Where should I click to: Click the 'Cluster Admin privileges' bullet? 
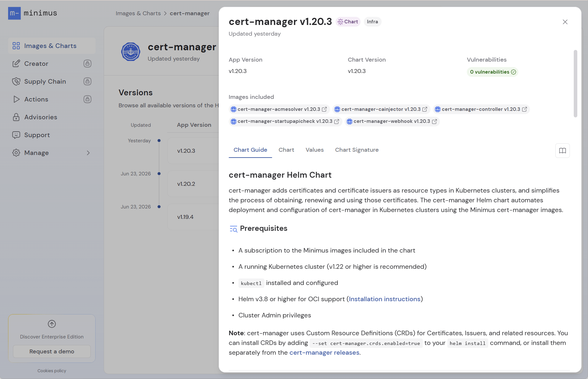click(275, 315)
